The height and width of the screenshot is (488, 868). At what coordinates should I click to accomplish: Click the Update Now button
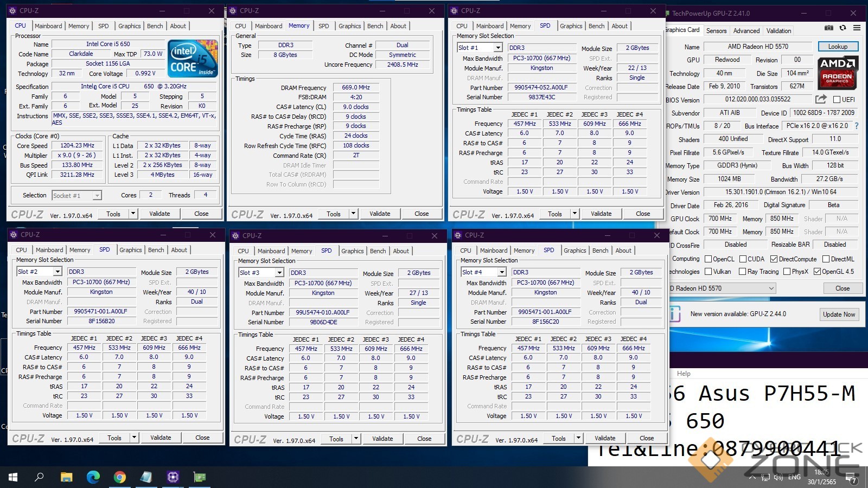[x=839, y=314]
